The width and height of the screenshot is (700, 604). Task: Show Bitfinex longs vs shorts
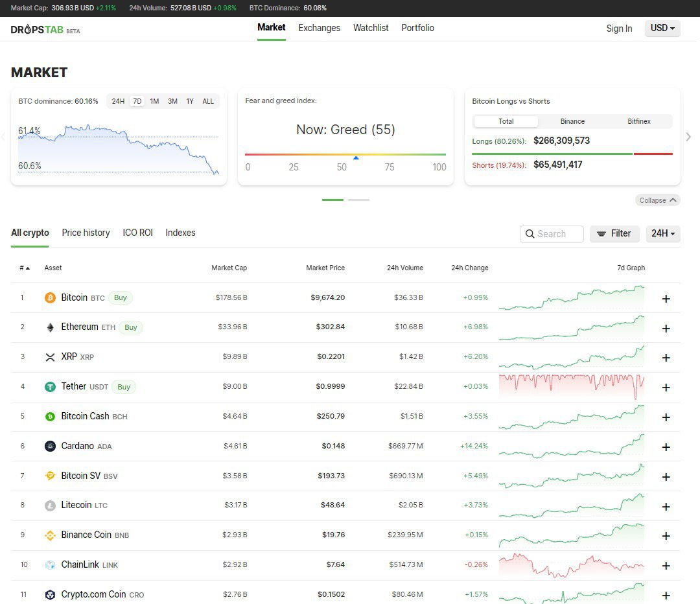(x=639, y=121)
